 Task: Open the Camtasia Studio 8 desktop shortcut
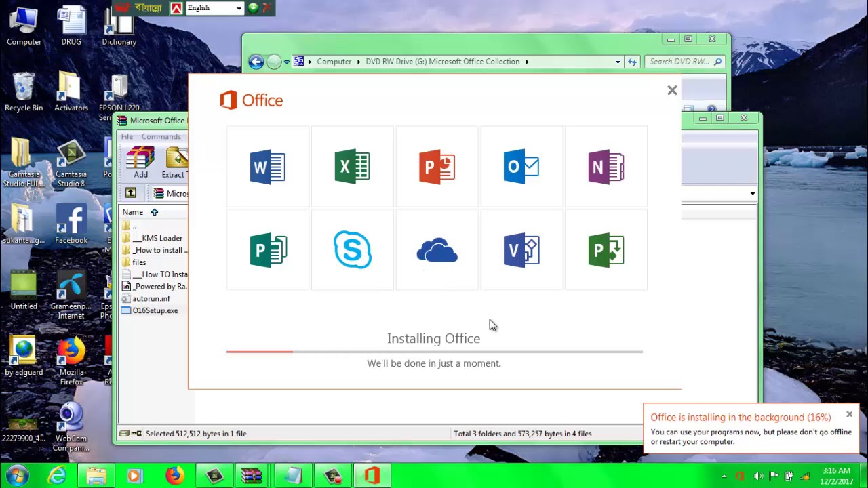coord(71,163)
